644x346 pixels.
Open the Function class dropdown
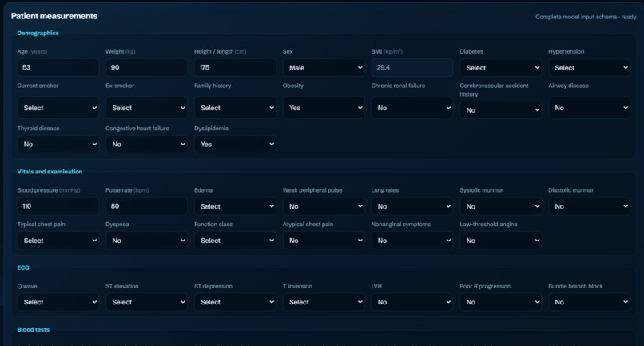pyautogui.click(x=235, y=240)
